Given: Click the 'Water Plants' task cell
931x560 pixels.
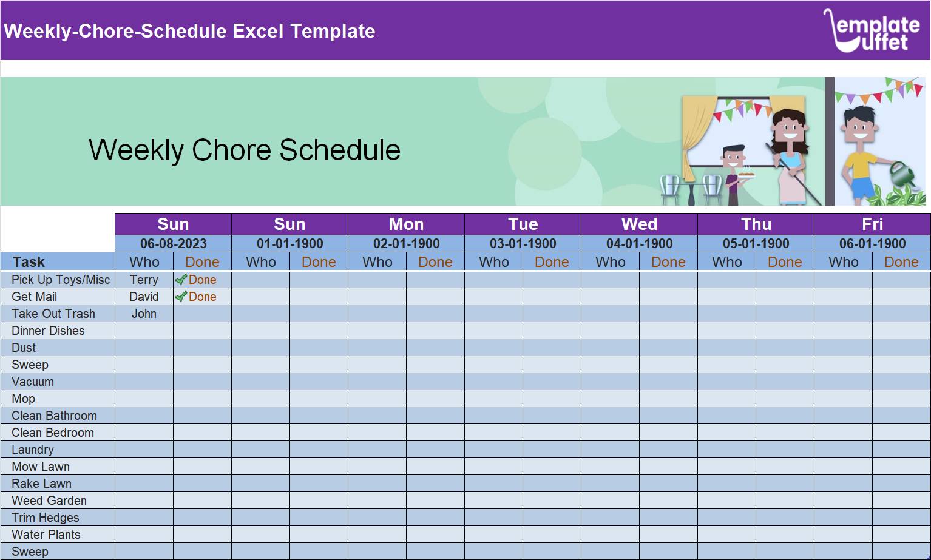Looking at the screenshot, I should point(58,535).
